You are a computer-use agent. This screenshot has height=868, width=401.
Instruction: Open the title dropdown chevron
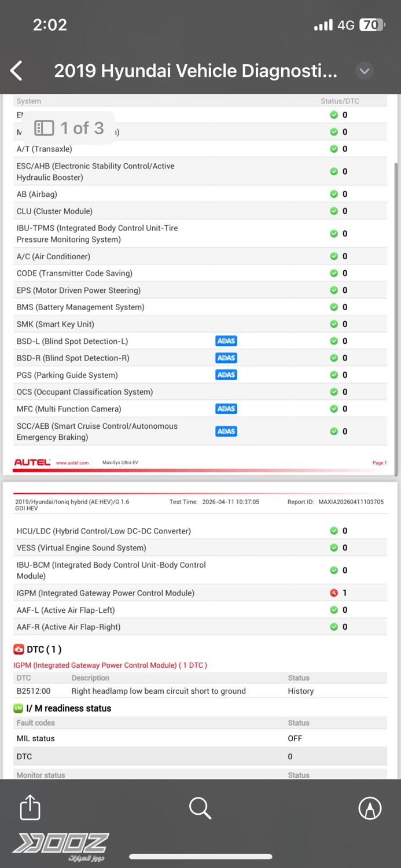(364, 71)
